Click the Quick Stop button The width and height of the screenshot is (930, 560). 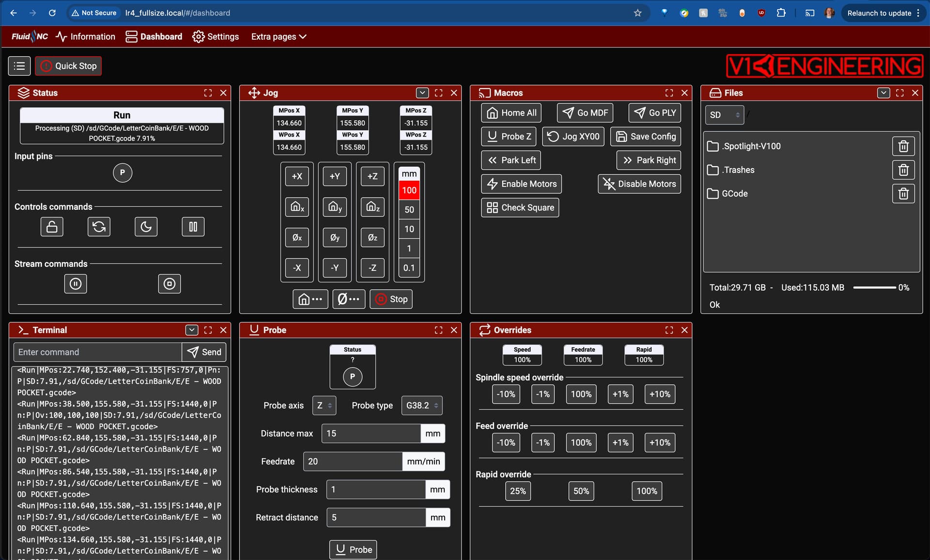(68, 66)
